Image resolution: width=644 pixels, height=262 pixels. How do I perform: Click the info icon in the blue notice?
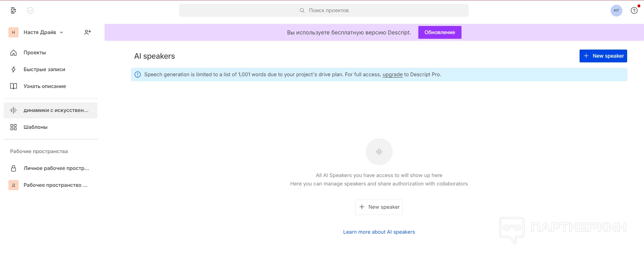coord(138,75)
